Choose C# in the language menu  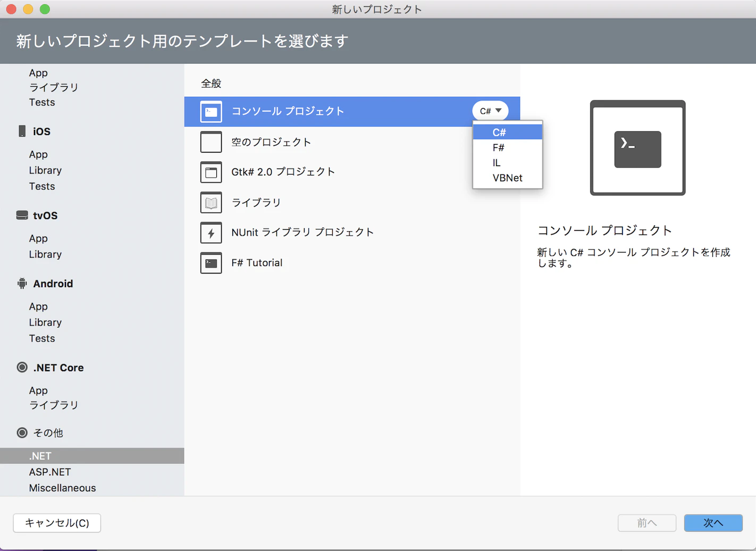coord(508,132)
